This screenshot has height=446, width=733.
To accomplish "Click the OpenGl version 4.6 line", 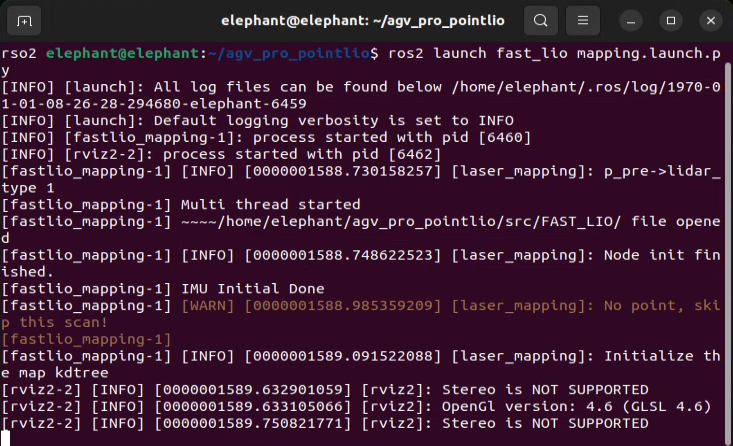I will coord(576,407).
